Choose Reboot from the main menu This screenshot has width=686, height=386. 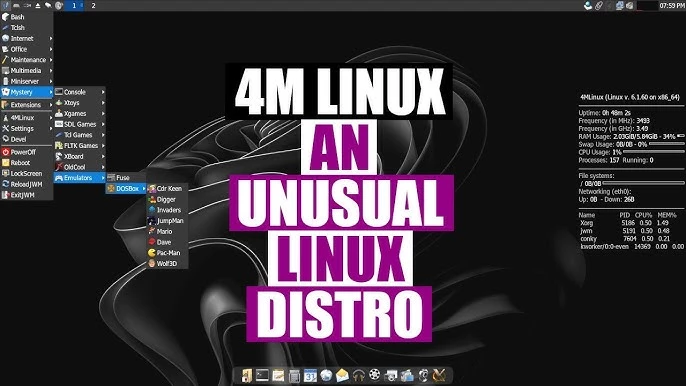(27, 163)
